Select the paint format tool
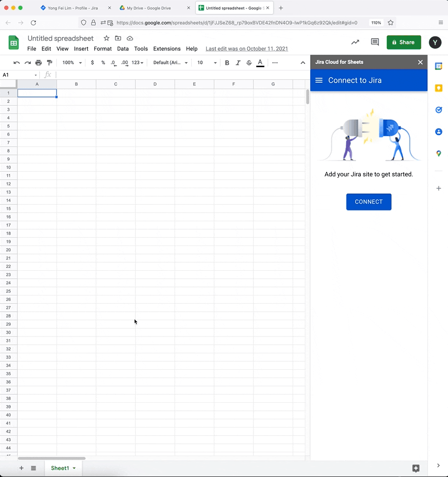The image size is (448, 477). point(49,63)
